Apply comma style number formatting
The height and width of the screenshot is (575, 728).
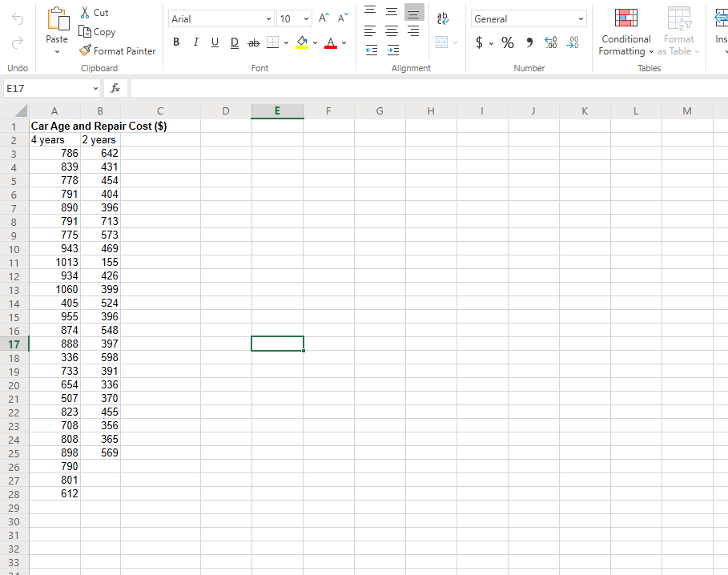click(x=529, y=42)
